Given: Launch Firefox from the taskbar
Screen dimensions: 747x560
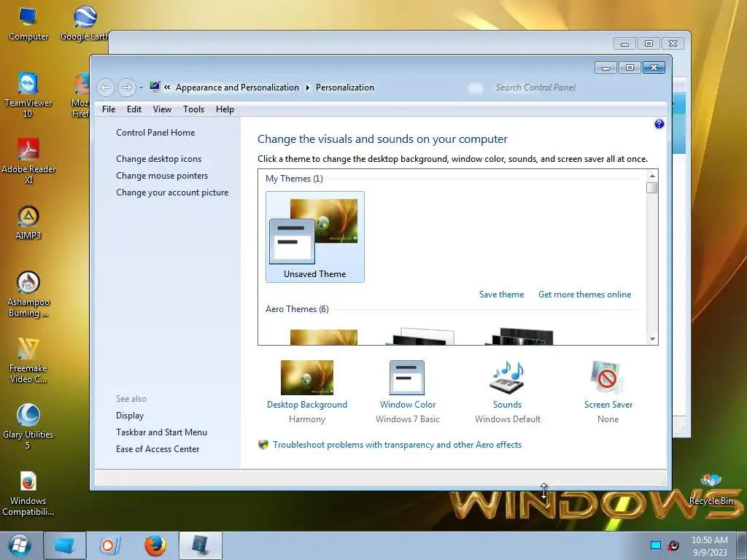Looking at the screenshot, I should click(x=155, y=545).
